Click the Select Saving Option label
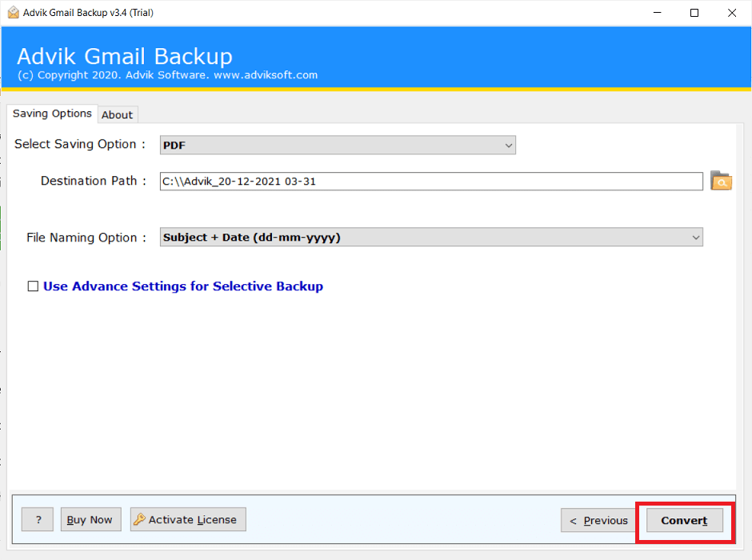752x560 pixels. click(80, 144)
